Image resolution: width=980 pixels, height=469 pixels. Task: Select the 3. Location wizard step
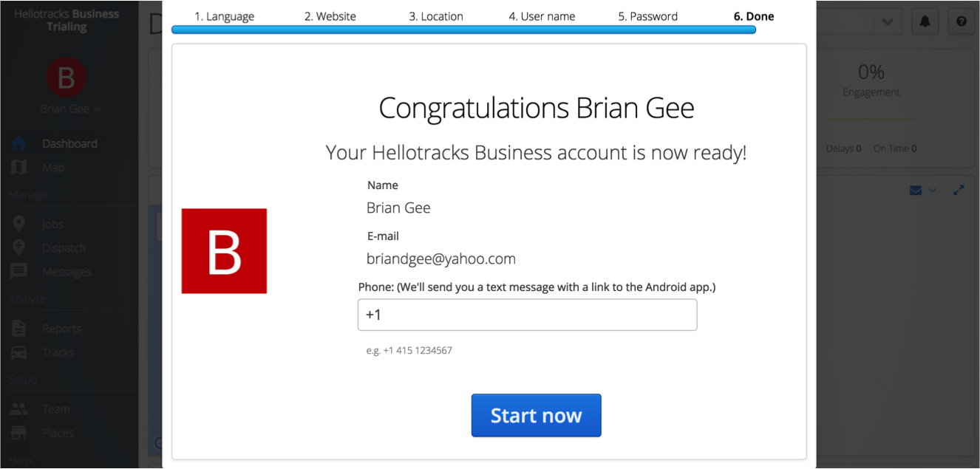[436, 16]
